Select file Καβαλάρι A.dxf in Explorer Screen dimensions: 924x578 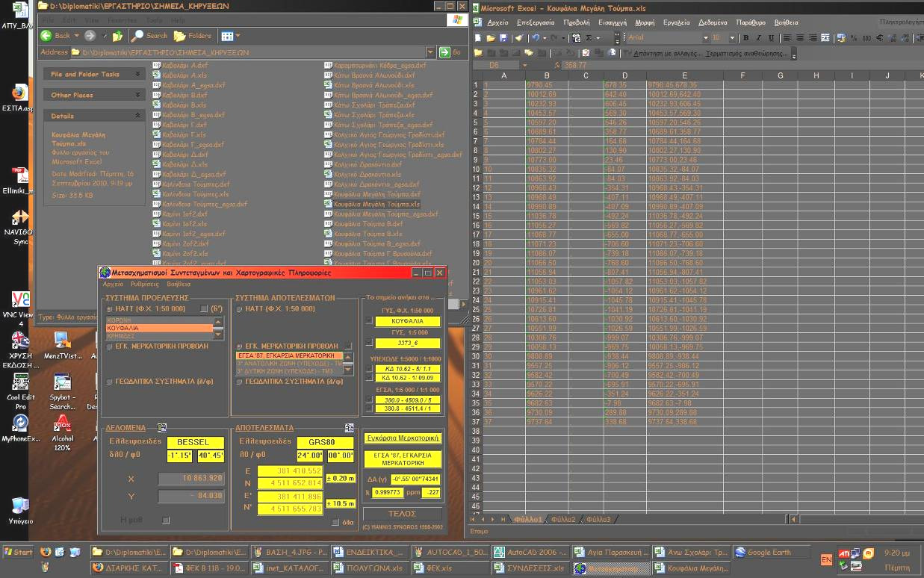179,66
